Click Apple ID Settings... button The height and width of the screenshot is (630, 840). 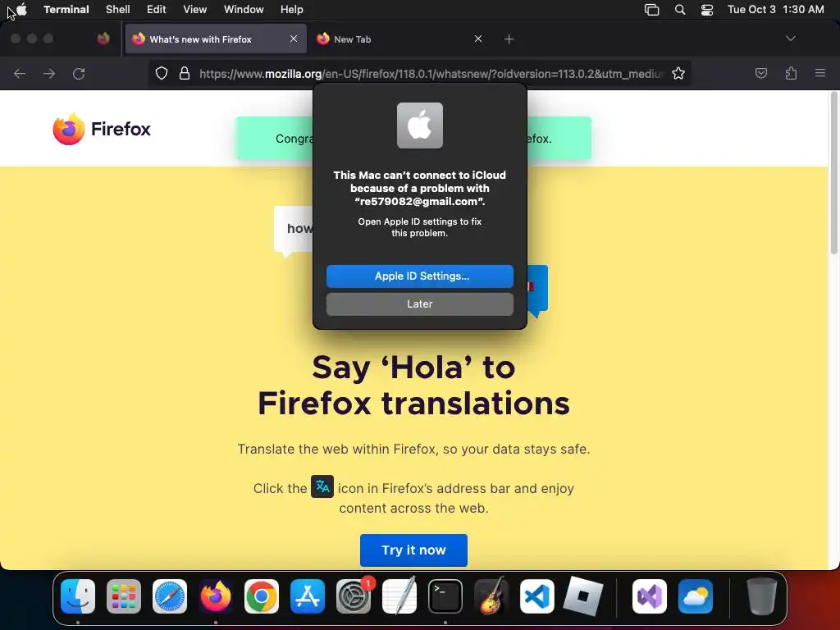click(x=420, y=276)
